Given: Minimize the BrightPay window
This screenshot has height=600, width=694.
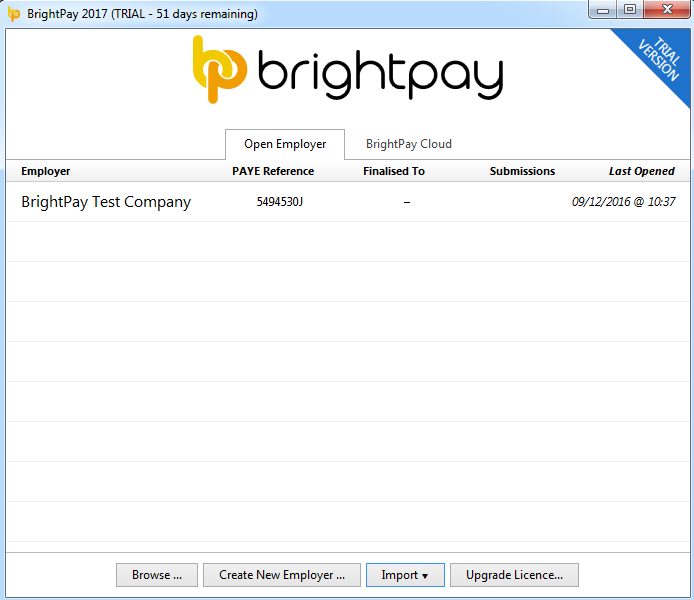Looking at the screenshot, I should [x=603, y=10].
